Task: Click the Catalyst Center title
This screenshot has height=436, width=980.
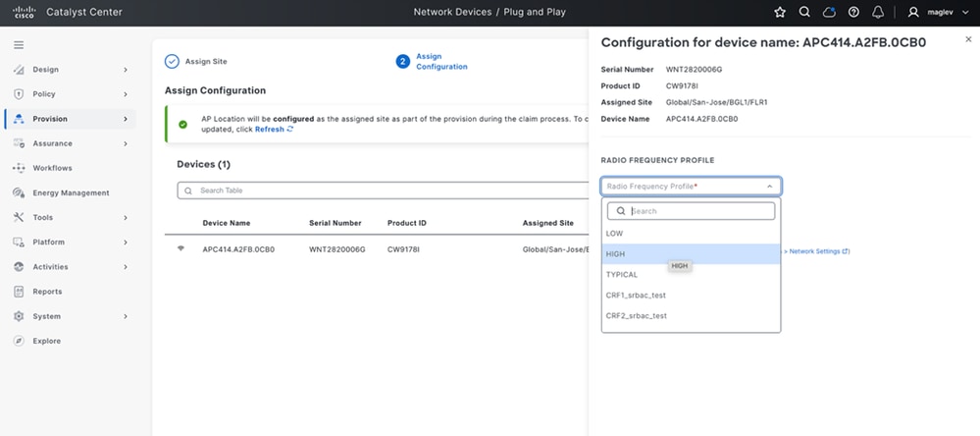Action: tap(84, 12)
